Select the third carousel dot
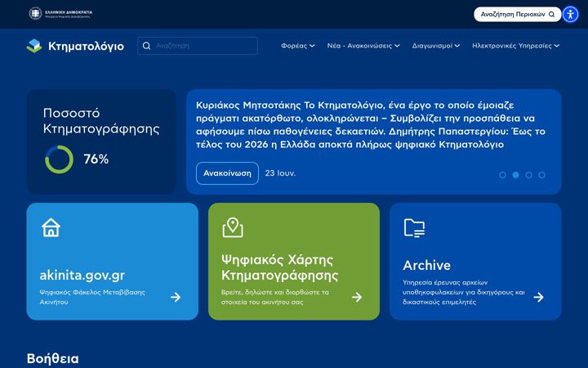 pos(528,175)
